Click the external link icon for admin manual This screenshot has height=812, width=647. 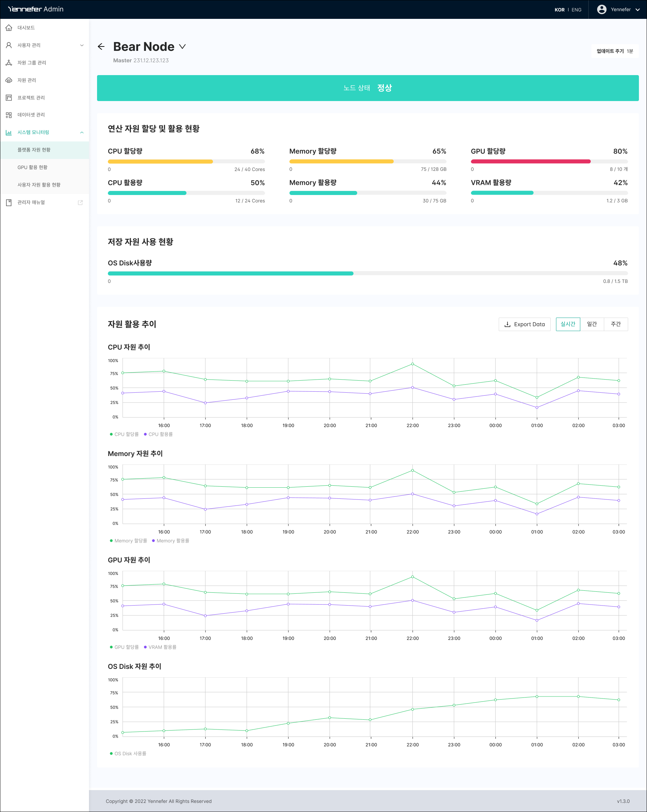pyautogui.click(x=80, y=203)
